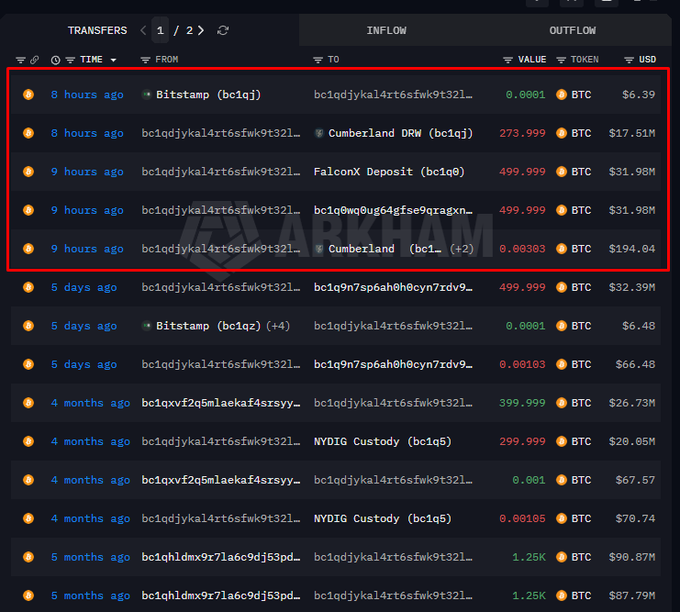The image size is (680, 612).
Task: Open bc1qhldmx9r7la6c9dj53pd sender on $90.87M row
Action: (221, 557)
